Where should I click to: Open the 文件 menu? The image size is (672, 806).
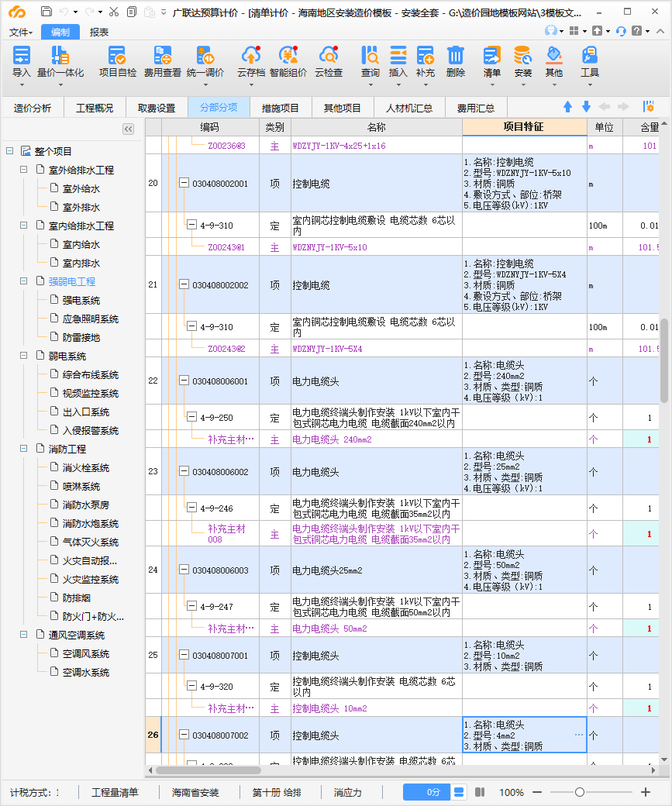[21, 32]
